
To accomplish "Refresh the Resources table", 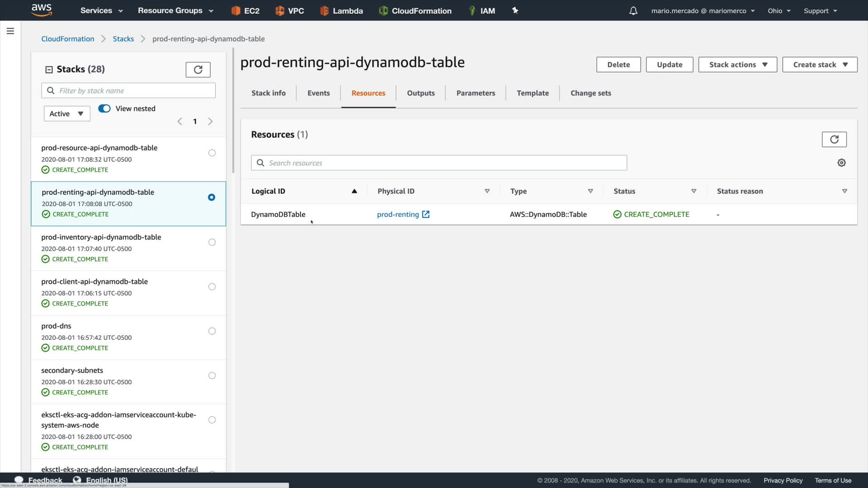I will (x=834, y=139).
